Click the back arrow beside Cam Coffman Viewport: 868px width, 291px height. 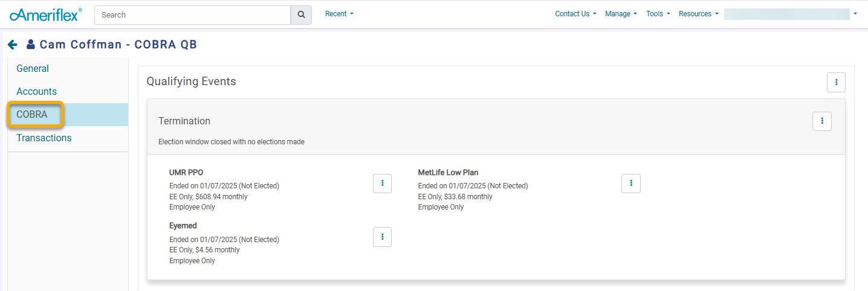pos(12,45)
